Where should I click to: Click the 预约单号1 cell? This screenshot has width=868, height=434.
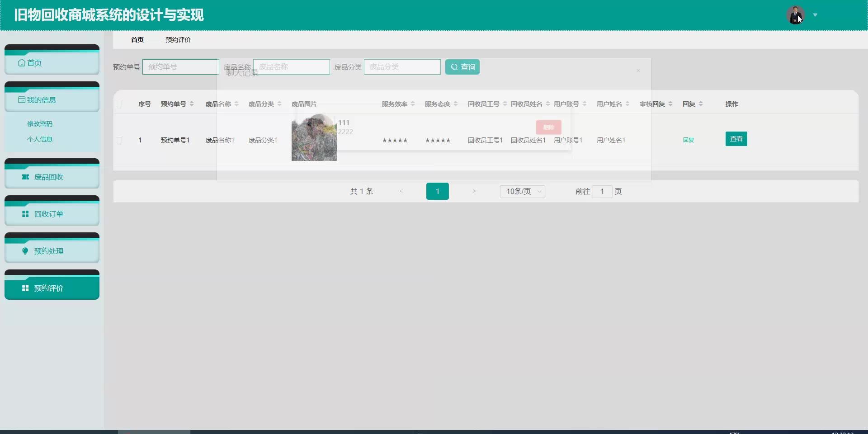pos(175,140)
